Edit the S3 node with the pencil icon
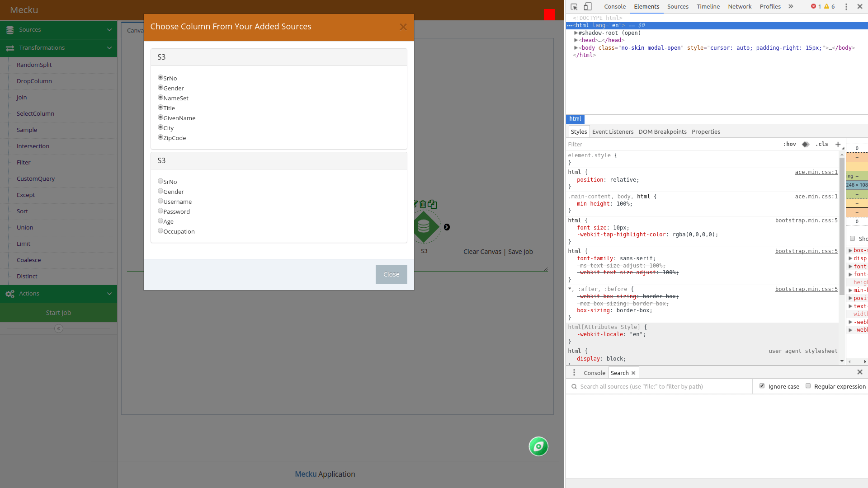 pyautogui.click(x=415, y=203)
